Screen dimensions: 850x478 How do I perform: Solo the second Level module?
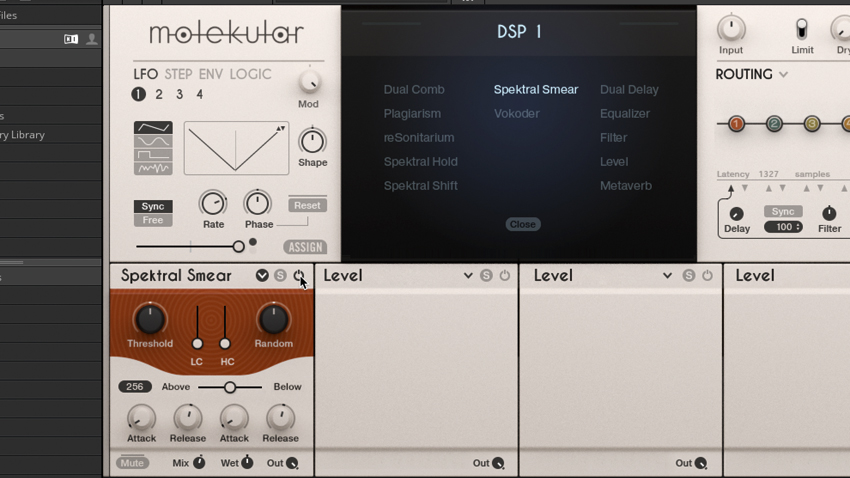click(689, 275)
